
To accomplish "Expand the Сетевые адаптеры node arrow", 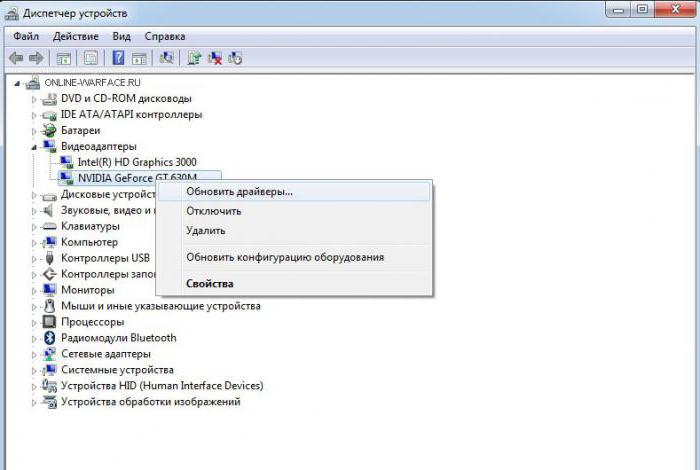I will [x=34, y=354].
